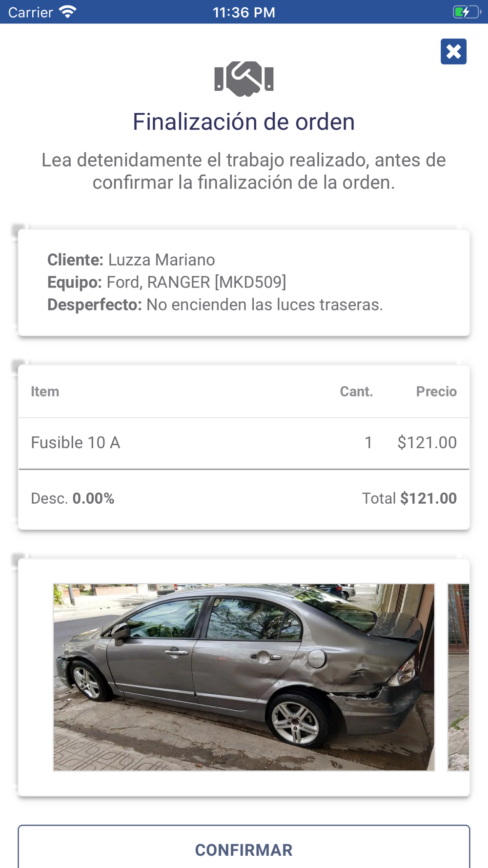Close the order finalization dialog
Screen dimensions: 488x868
point(453,51)
